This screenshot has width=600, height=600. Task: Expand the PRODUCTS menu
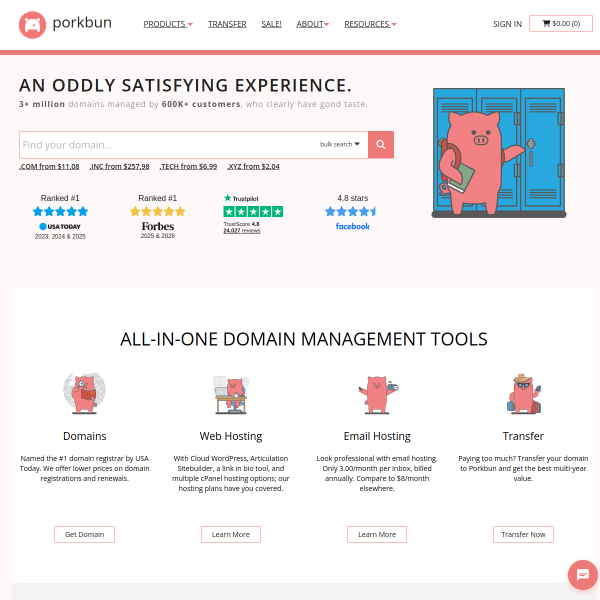(168, 24)
